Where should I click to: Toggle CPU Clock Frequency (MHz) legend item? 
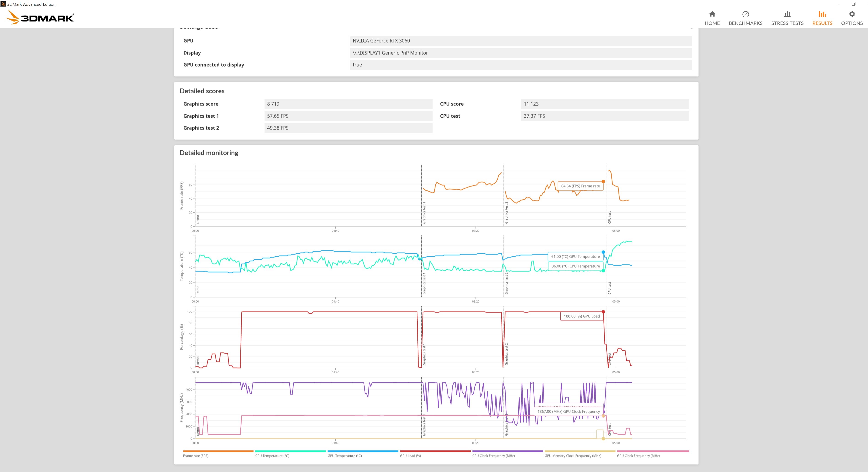click(508, 454)
